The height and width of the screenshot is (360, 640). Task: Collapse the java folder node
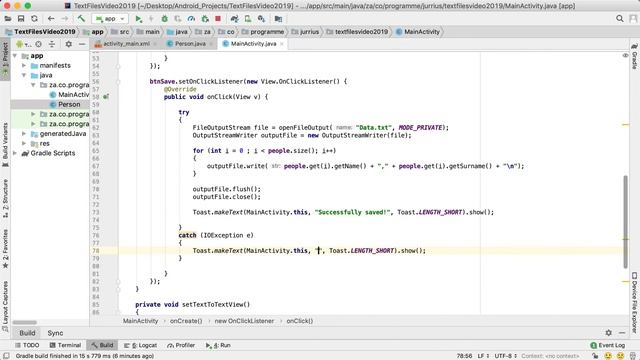click(24, 75)
